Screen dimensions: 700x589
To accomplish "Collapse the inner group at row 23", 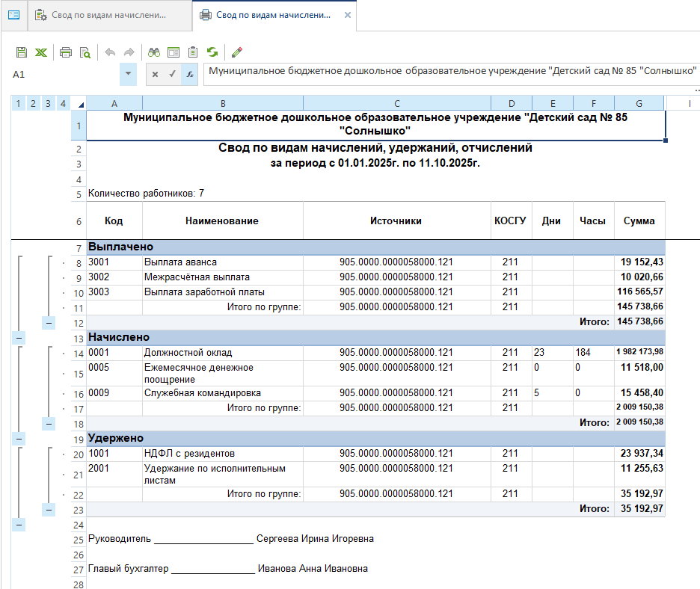I will [x=48, y=509].
